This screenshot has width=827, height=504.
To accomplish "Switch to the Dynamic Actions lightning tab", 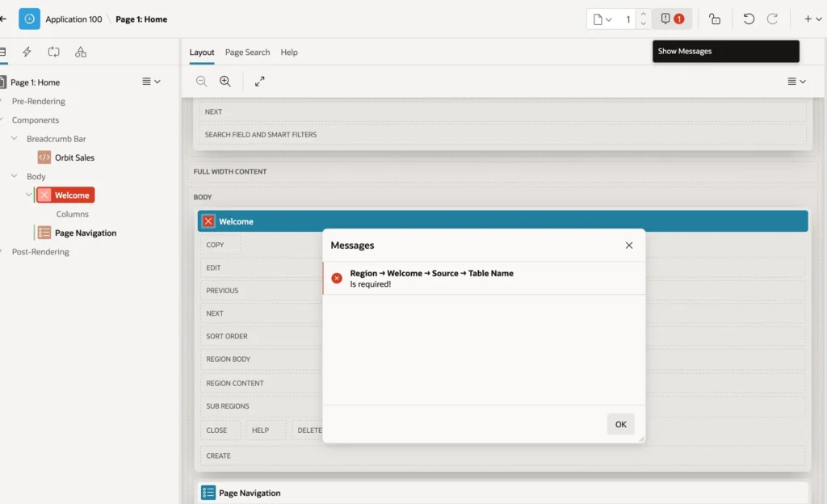I will click(27, 52).
